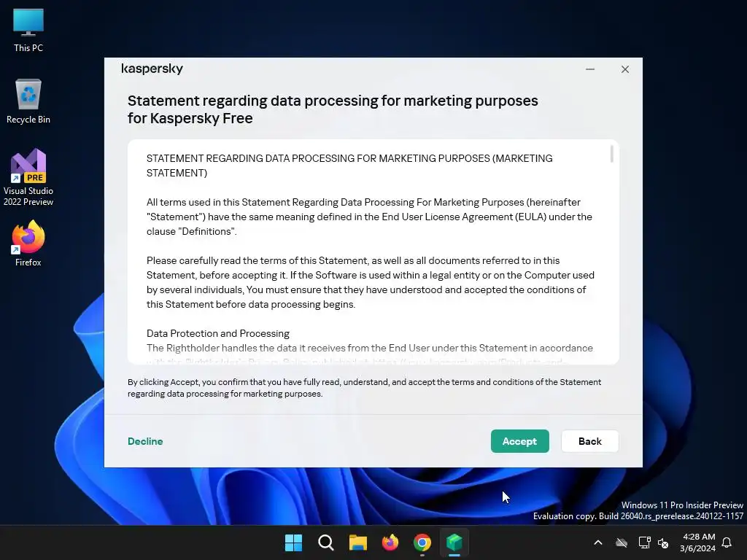Click the "STATEMENT REGARDING DATA PROCESSING" heading text

(x=349, y=166)
